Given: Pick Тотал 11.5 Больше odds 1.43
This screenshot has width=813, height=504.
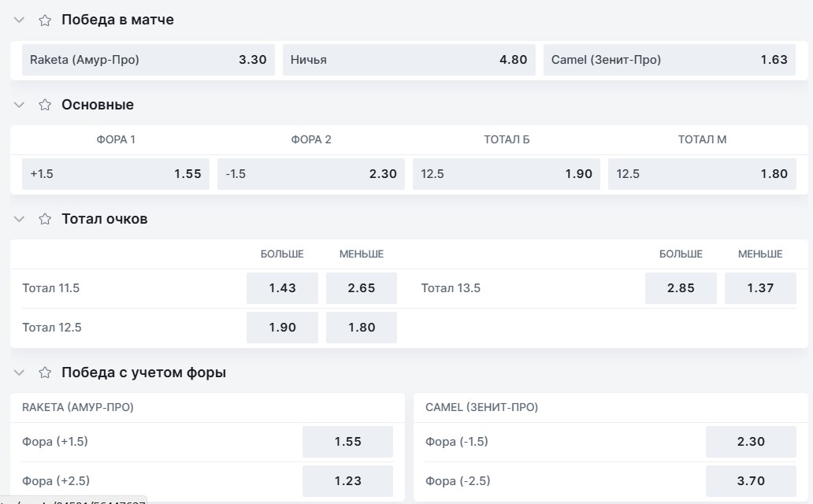Looking at the screenshot, I should (282, 287).
